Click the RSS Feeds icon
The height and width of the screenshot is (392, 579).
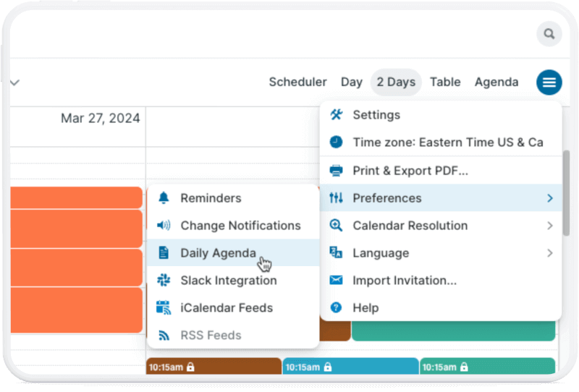pyautogui.click(x=164, y=335)
